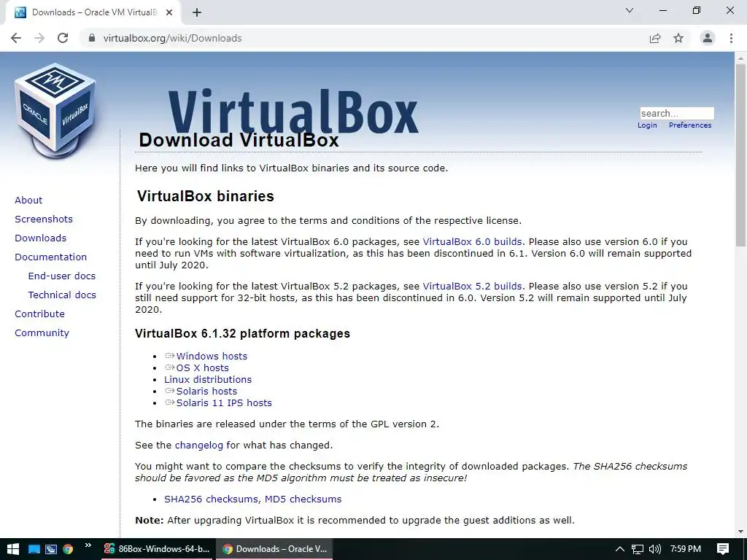Click the scrollbar down arrow
The height and width of the screenshot is (560, 747).
(x=740, y=532)
